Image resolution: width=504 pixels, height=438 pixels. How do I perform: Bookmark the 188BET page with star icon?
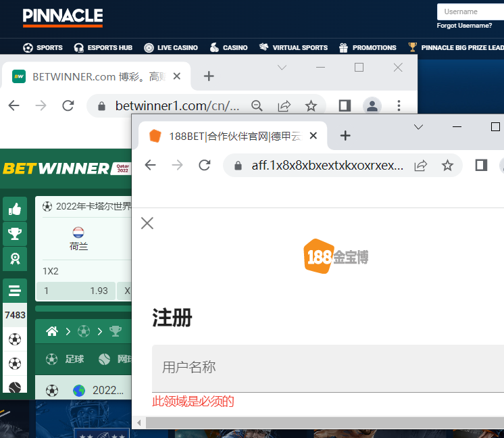[447, 165]
